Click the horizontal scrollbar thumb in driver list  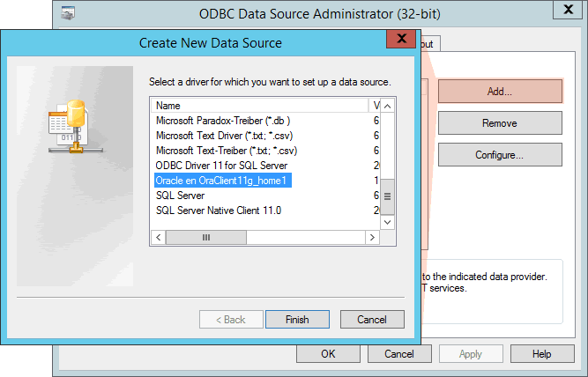pyautogui.click(x=206, y=237)
